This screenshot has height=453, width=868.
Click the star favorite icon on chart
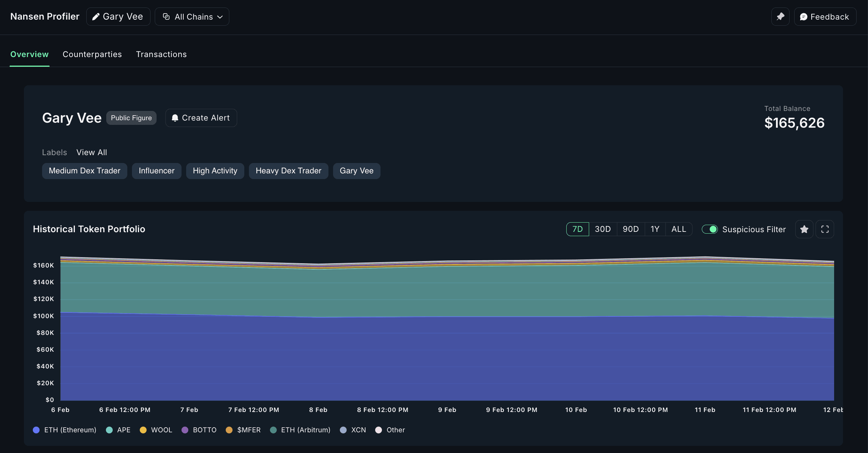coord(804,229)
